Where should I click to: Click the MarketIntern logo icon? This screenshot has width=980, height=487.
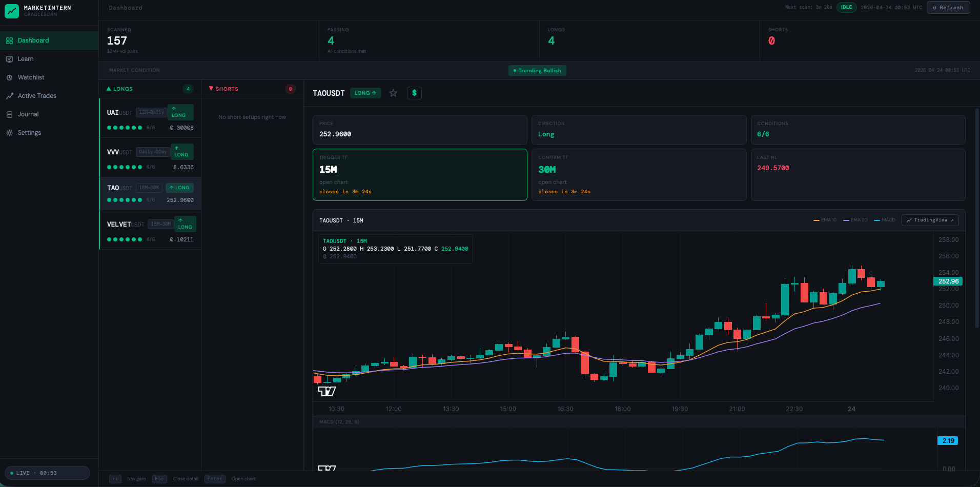11,11
